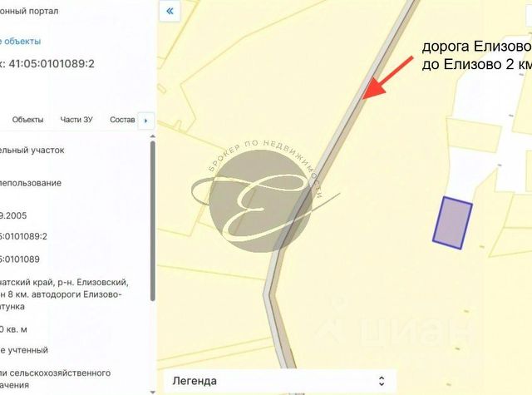532x395 pixels.
Task: Click the small arrow after Состав tab
Action: pos(146,121)
